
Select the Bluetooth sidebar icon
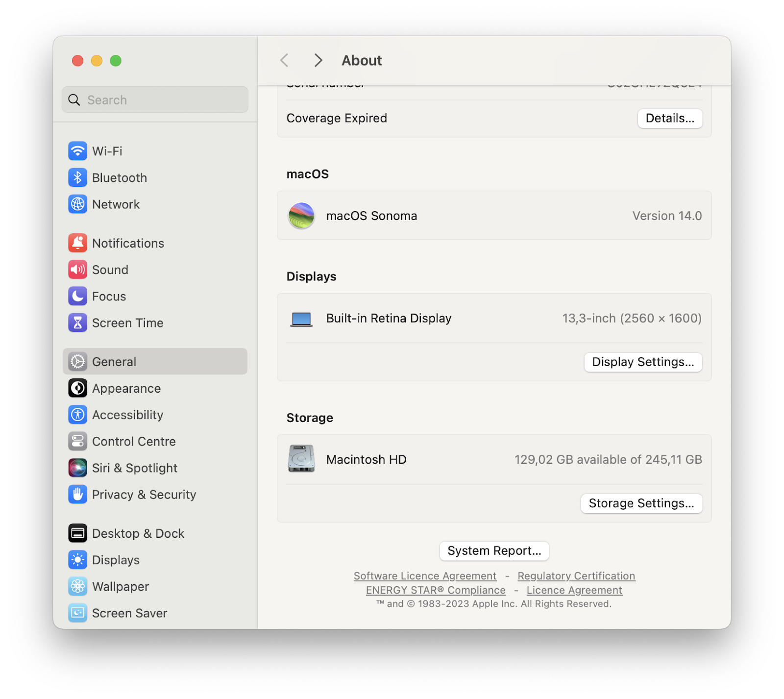(x=77, y=177)
